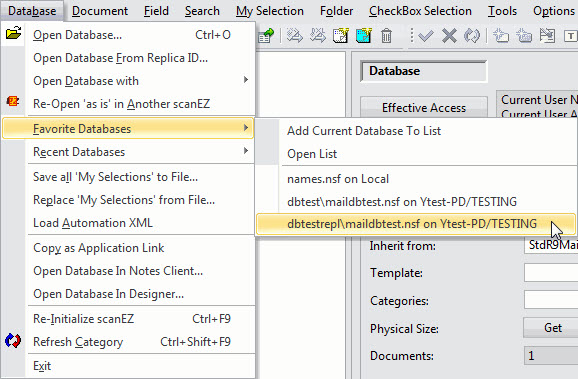The height and width of the screenshot is (379, 578).
Task: Click the T text toolbar icon
Action: coord(570,36)
